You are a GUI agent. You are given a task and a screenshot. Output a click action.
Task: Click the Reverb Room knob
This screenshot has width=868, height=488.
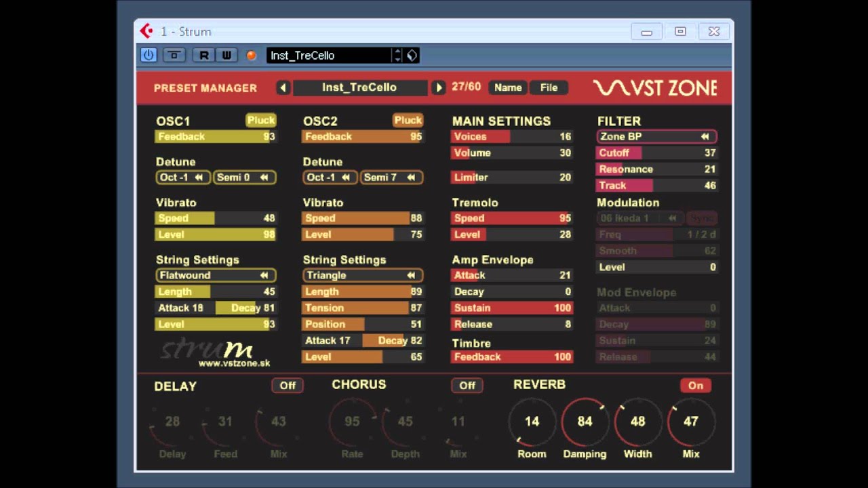tap(532, 422)
